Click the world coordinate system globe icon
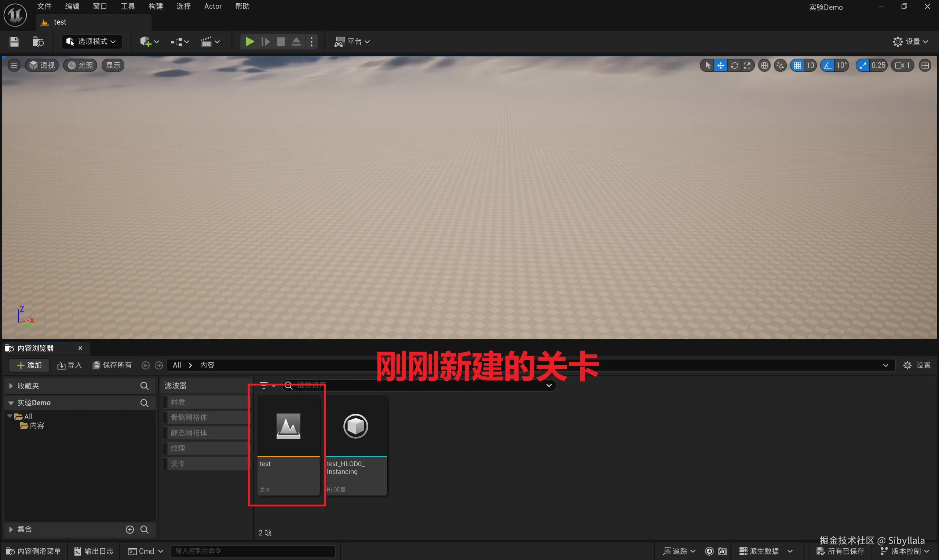This screenshot has width=939, height=560. [x=764, y=65]
